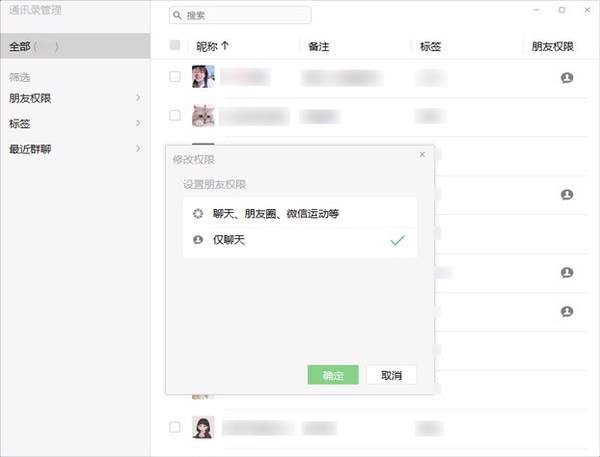
Task: Open 标签 filter in sidebar
Action: tap(75, 124)
